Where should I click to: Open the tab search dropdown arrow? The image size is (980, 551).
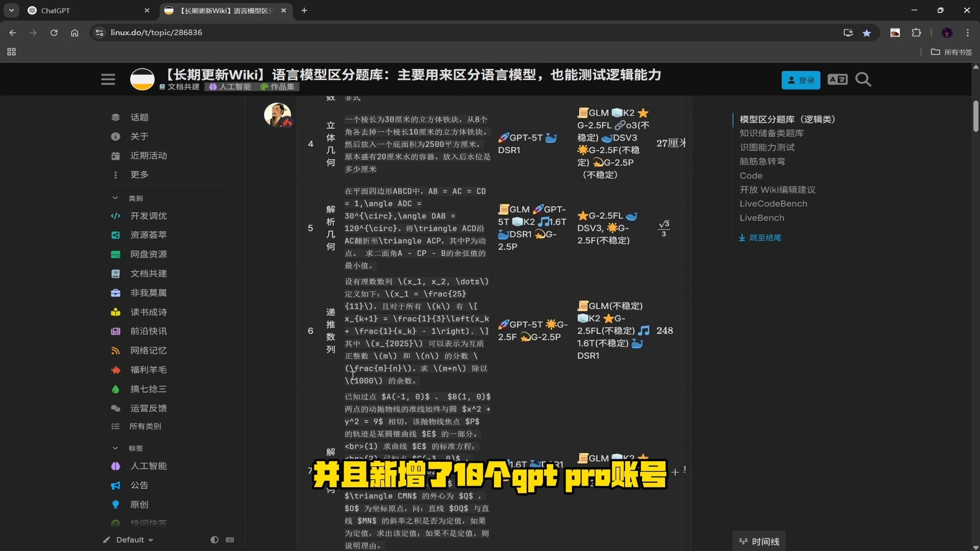[x=11, y=10]
